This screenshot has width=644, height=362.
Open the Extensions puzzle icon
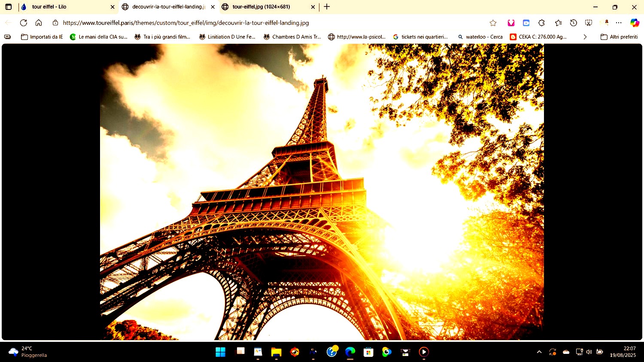tap(541, 23)
